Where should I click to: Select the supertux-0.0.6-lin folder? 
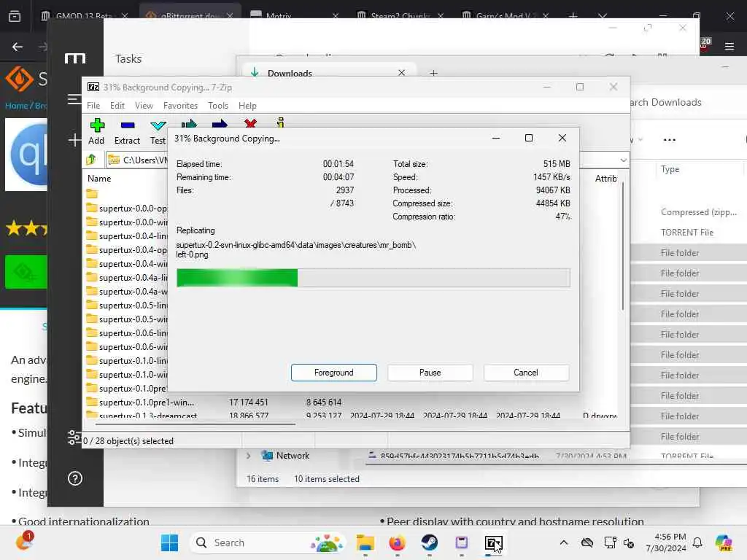[127, 332]
